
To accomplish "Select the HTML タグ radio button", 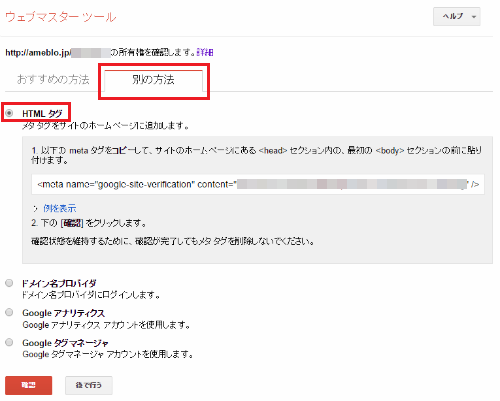I will pos(9,113).
